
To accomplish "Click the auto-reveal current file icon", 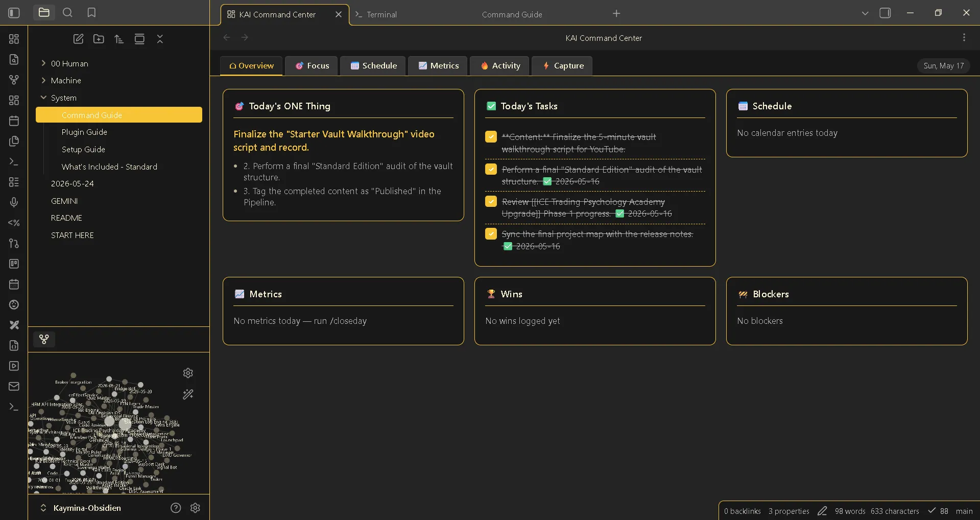I will pos(139,39).
